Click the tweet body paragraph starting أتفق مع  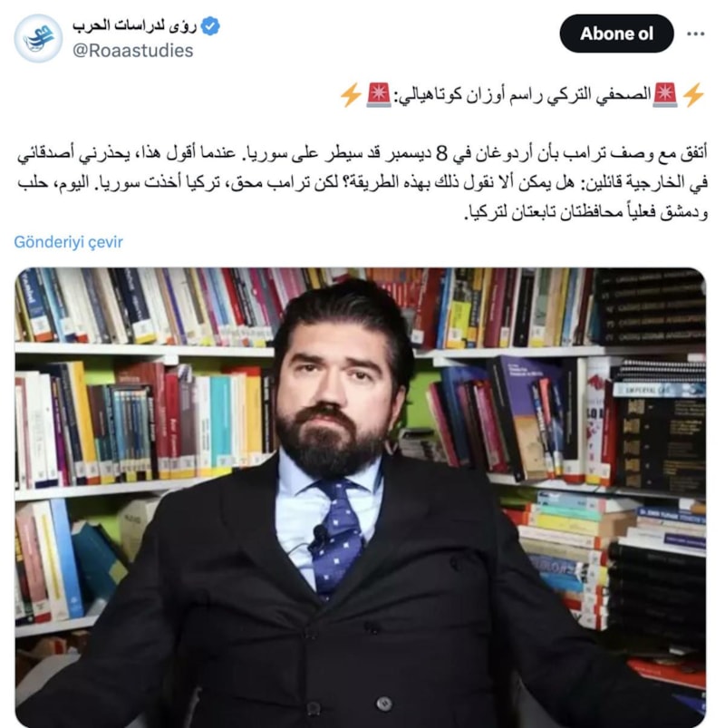[x=362, y=182]
